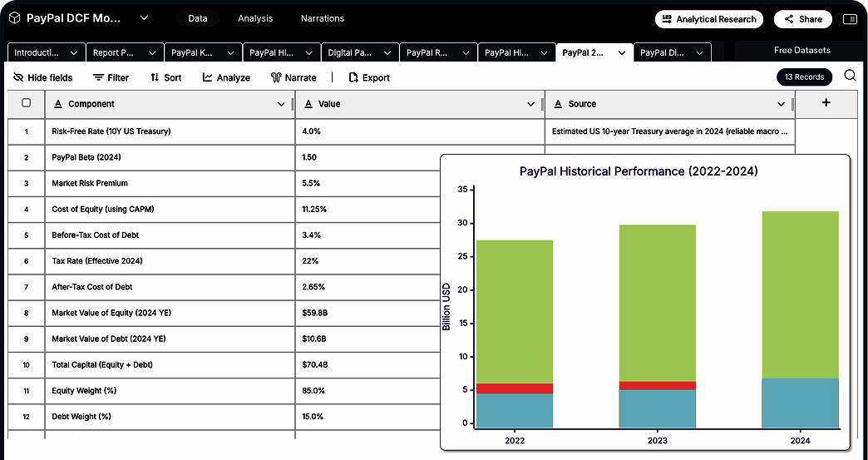This screenshot has height=460, width=868.
Task: Expand the PayPal Di... tab chevron
Action: 700,52
